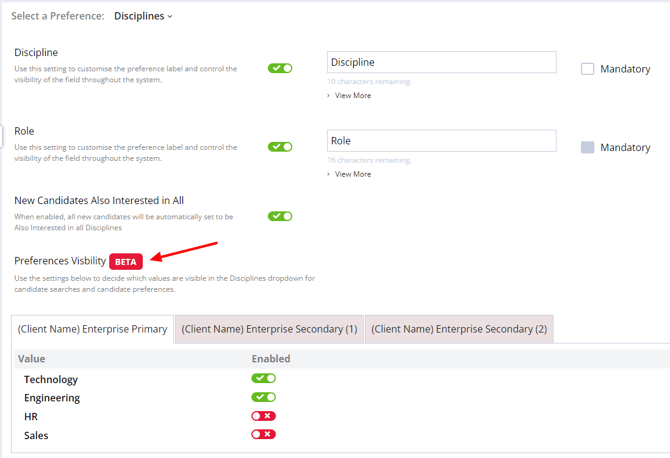Click the Enabled column header
Image resolution: width=670 pixels, height=458 pixels.
271,358
